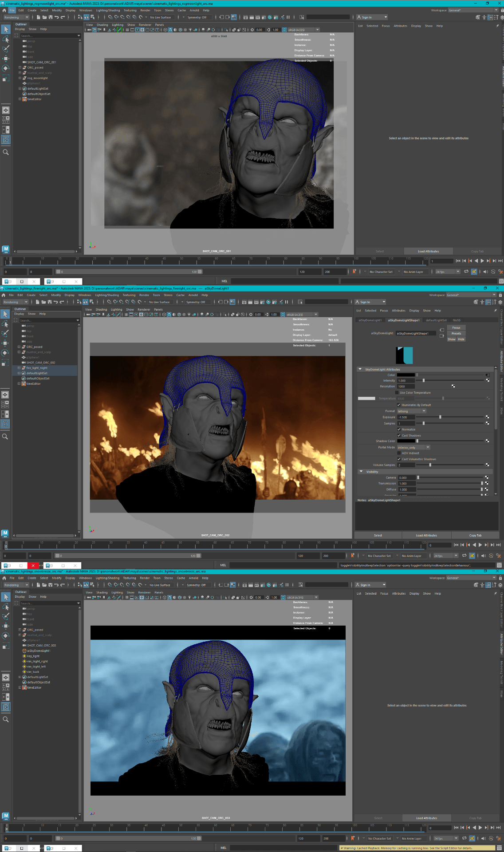Viewport: 504px width, 852px height.
Task: Click New Scene icon in firenight window
Action: 37,302
